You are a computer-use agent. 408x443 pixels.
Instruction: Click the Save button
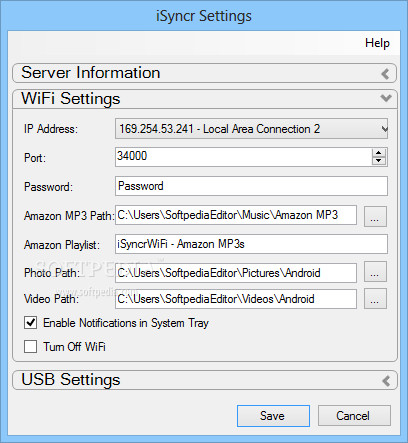tap(273, 416)
